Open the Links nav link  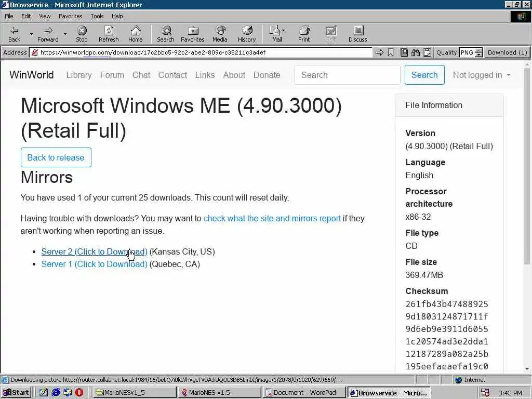pyautogui.click(x=205, y=75)
